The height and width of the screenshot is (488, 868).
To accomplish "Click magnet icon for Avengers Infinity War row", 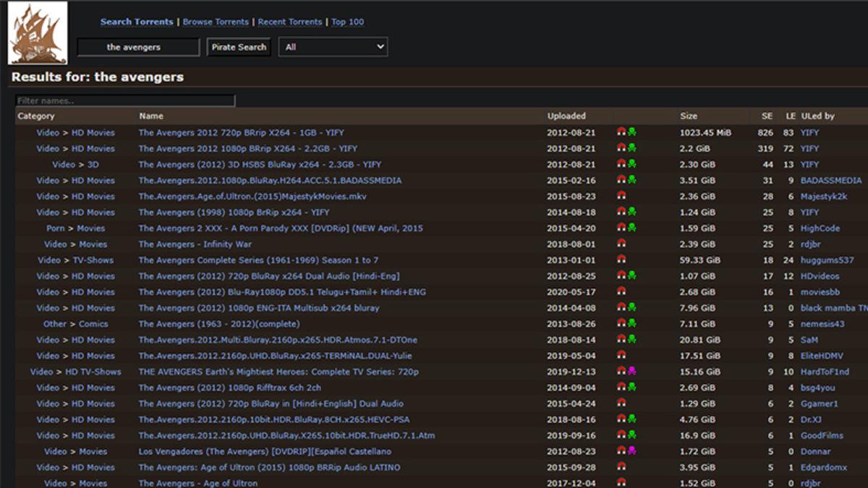I will [x=621, y=244].
